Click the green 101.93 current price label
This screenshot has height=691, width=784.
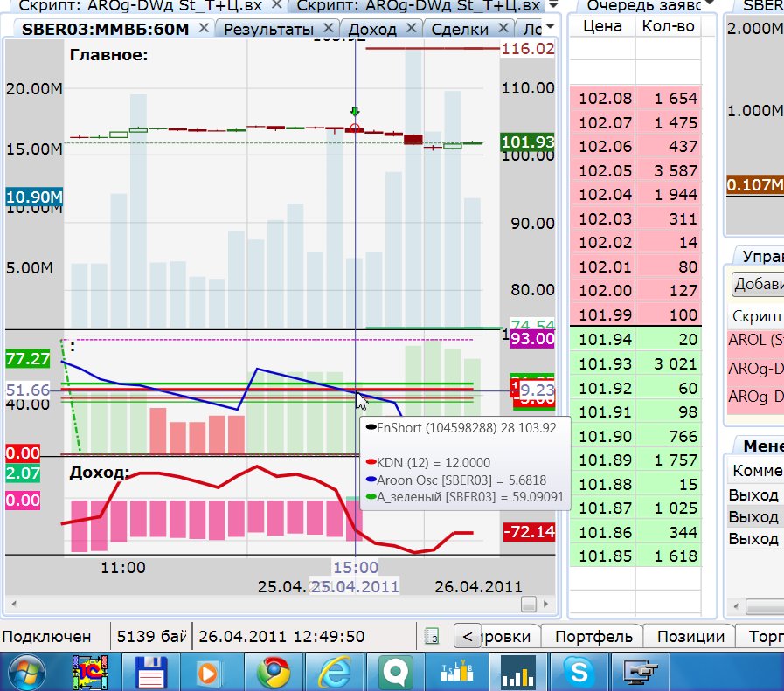(528, 142)
